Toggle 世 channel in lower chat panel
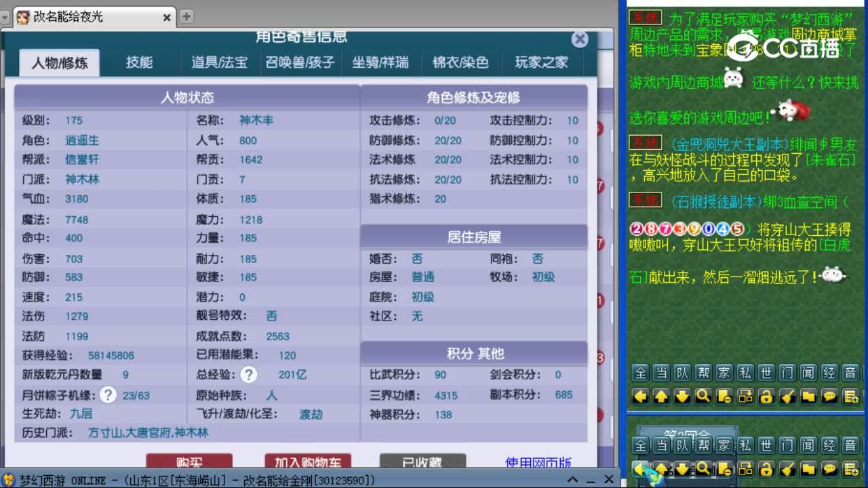The width and height of the screenshot is (868, 488). [766, 445]
